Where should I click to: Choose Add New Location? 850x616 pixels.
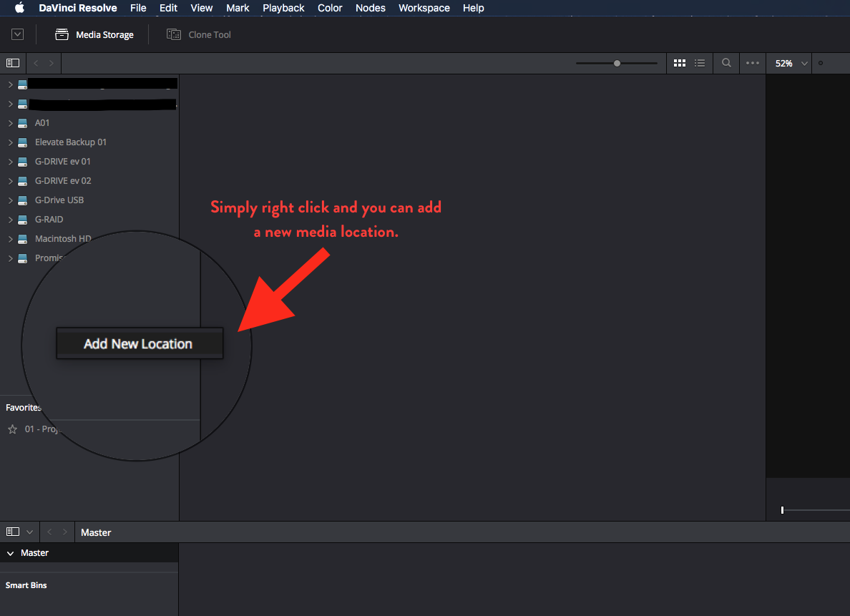click(x=140, y=343)
